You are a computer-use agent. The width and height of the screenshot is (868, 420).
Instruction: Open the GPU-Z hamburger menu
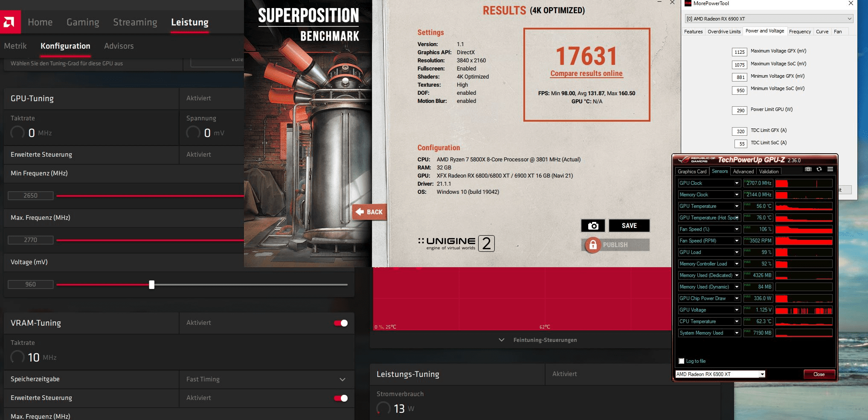(x=830, y=169)
